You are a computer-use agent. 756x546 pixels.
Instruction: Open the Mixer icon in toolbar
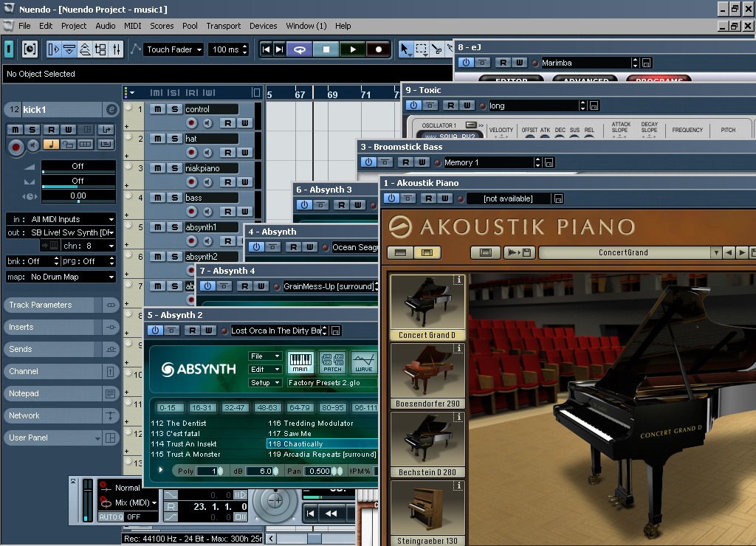[x=117, y=49]
